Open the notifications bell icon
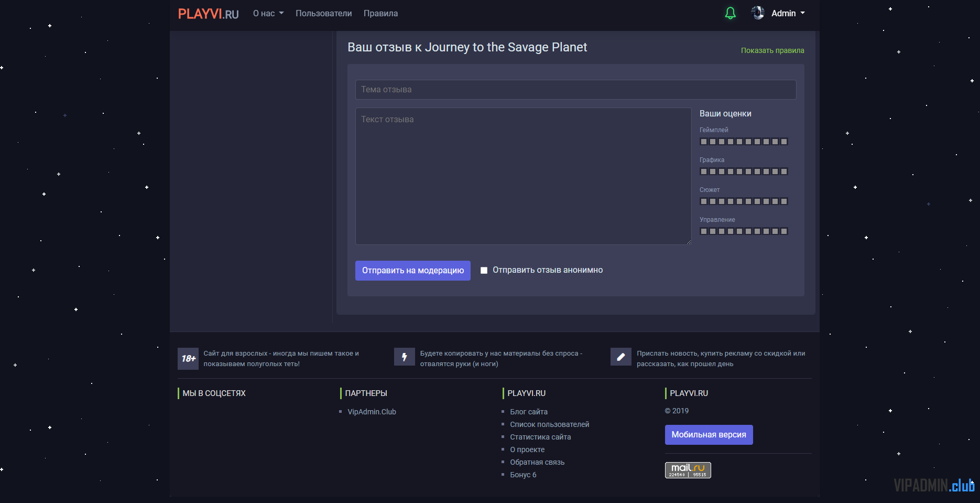980x503 pixels. click(x=730, y=13)
